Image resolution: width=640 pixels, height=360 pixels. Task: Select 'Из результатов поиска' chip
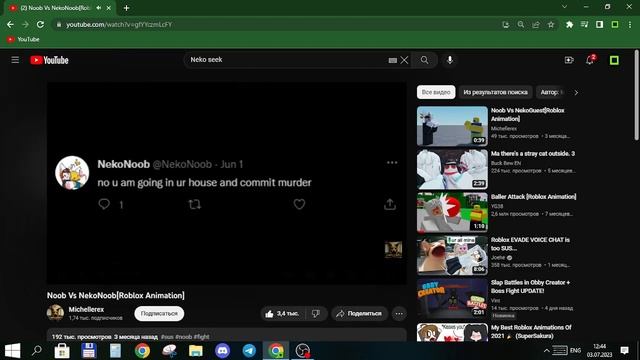click(496, 92)
